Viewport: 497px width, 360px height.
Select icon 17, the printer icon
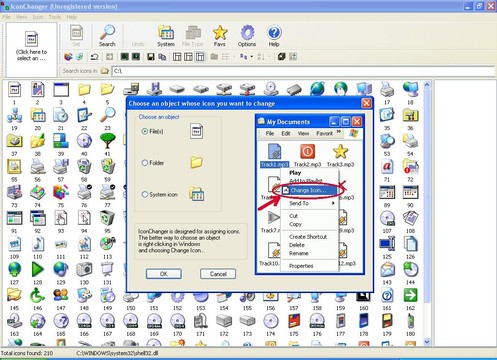click(387, 90)
